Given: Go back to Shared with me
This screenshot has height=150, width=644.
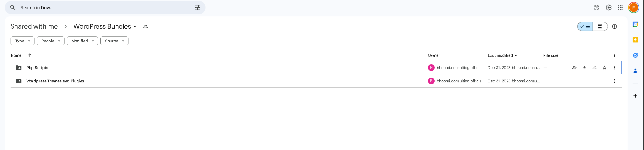Looking at the screenshot, I should coord(34,26).
